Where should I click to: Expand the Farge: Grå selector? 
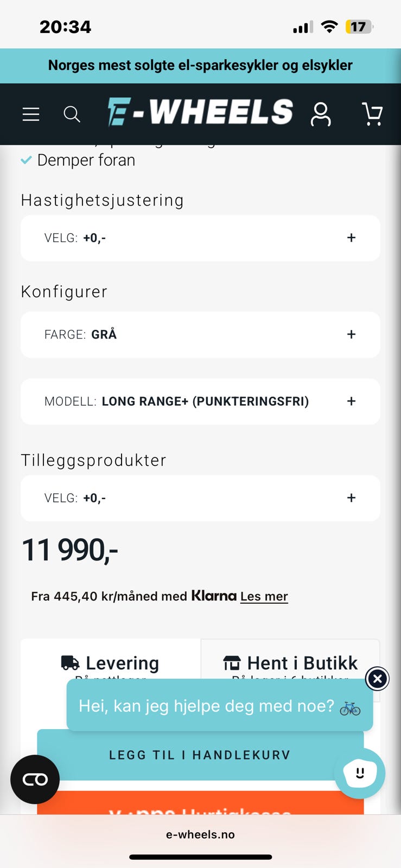tap(200, 335)
